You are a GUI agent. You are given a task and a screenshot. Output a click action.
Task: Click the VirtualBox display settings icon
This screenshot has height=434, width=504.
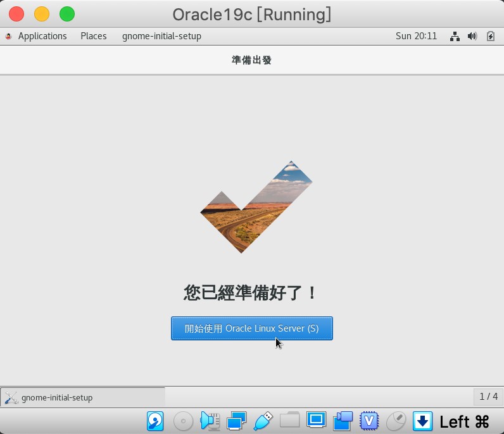tap(317, 419)
